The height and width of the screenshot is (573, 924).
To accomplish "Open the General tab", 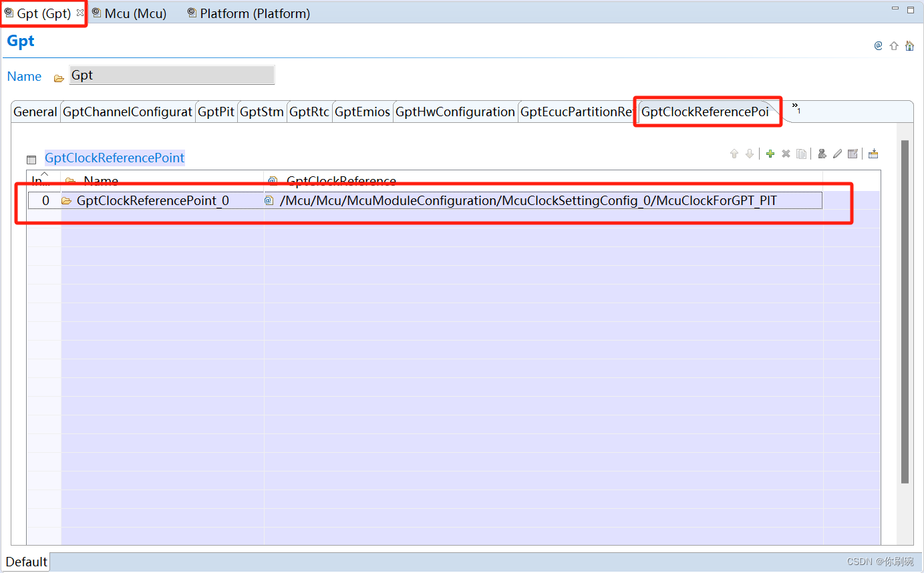I will coord(35,112).
